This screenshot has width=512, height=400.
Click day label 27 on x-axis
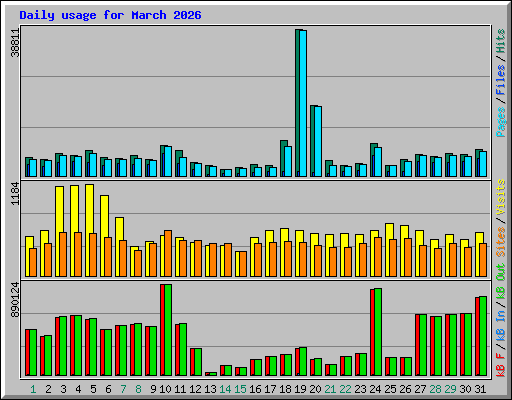420,389
